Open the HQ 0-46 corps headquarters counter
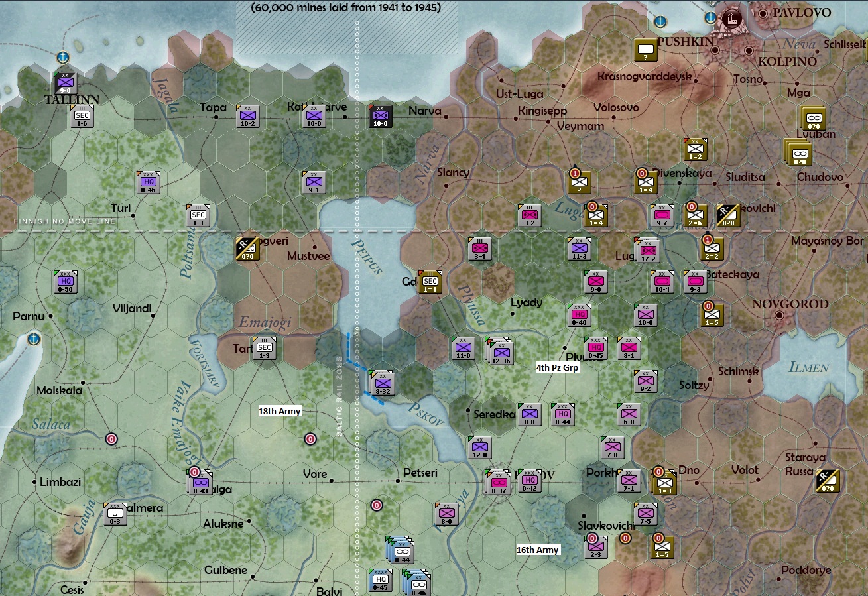 coord(149,182)
